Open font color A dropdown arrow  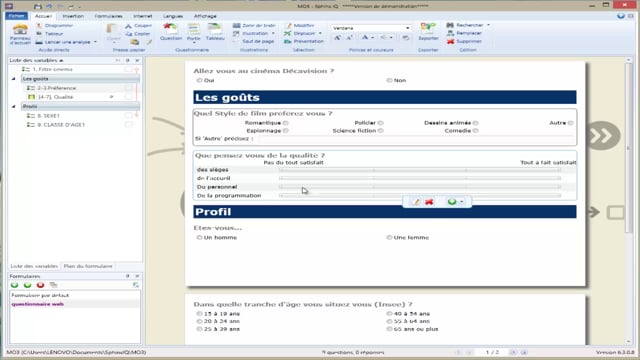pos(372,38)
